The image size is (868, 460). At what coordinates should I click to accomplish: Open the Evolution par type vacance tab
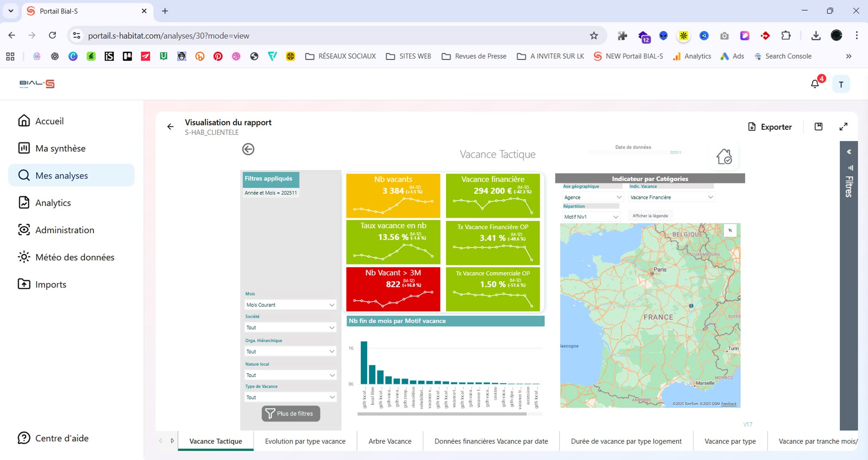[x=305, y=441]
